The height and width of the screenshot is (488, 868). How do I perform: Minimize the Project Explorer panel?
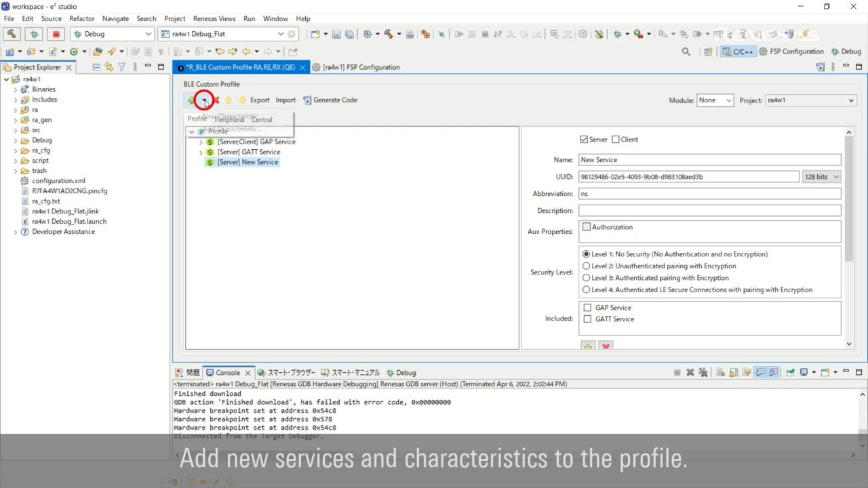[149, 67]
